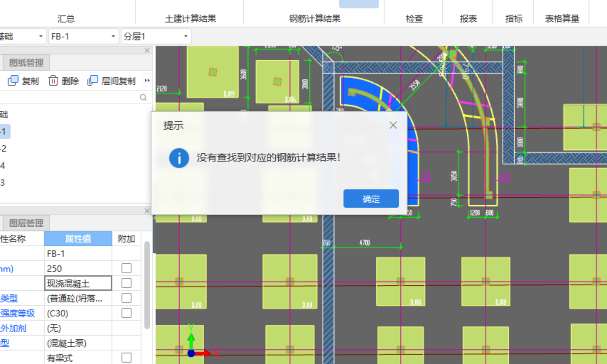Click the 4700 dimension label
Viewport: 607px width, 364px height.
click(365, 243)
